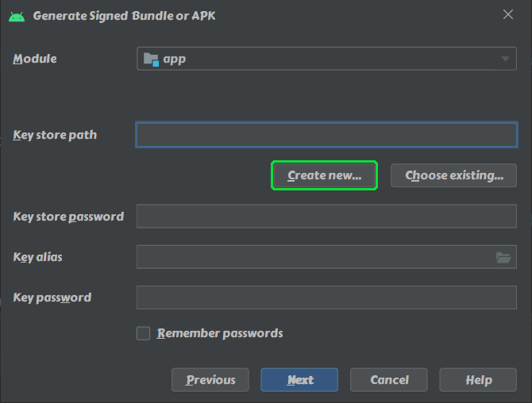Click the Key password label
Viewport: 532px width, 403px height.
pyautogui.click(x=52, y=297)
